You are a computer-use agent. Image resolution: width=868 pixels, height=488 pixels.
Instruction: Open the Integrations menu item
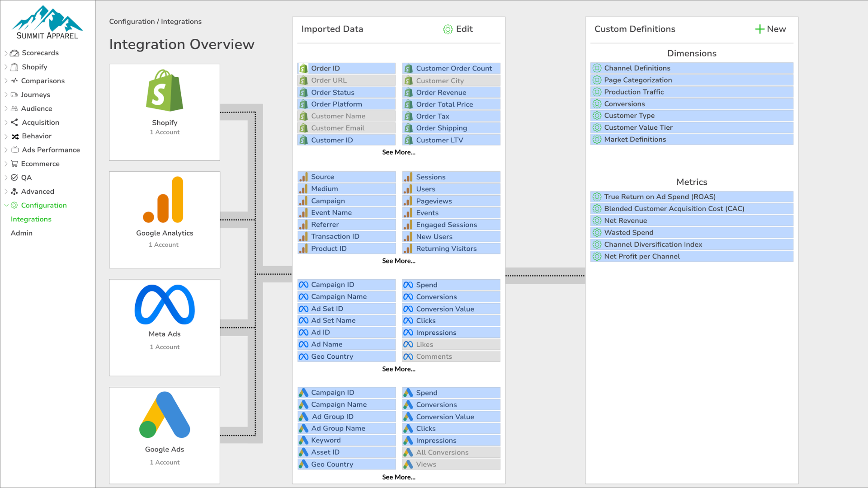(x=31, y=219)
